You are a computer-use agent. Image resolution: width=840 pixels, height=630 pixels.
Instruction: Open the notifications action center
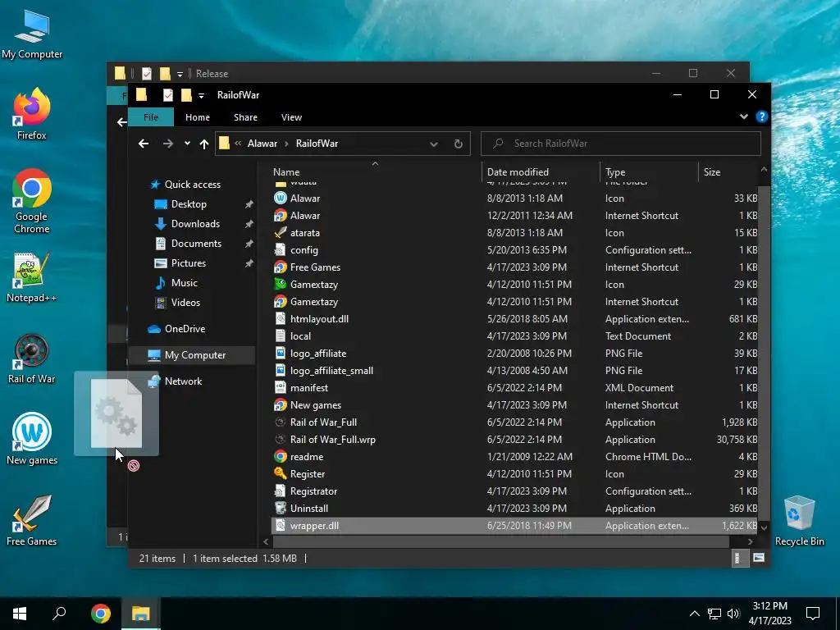click(813, 614)
